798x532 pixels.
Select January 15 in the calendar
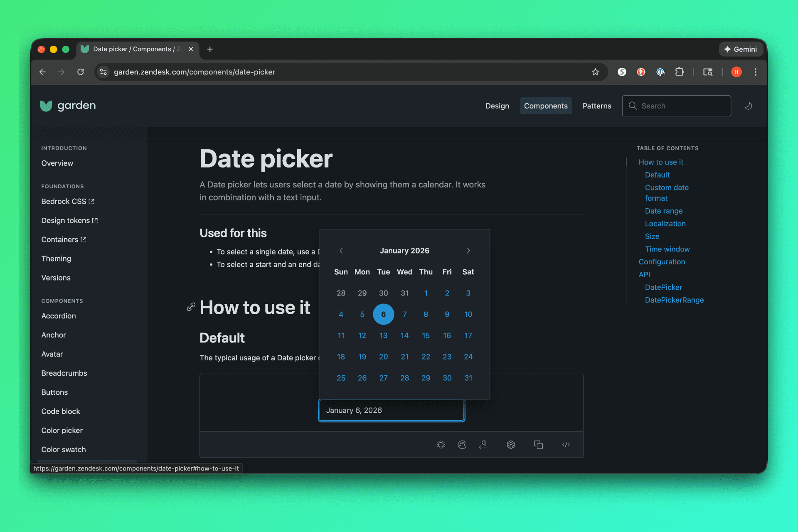pos(426,335)
